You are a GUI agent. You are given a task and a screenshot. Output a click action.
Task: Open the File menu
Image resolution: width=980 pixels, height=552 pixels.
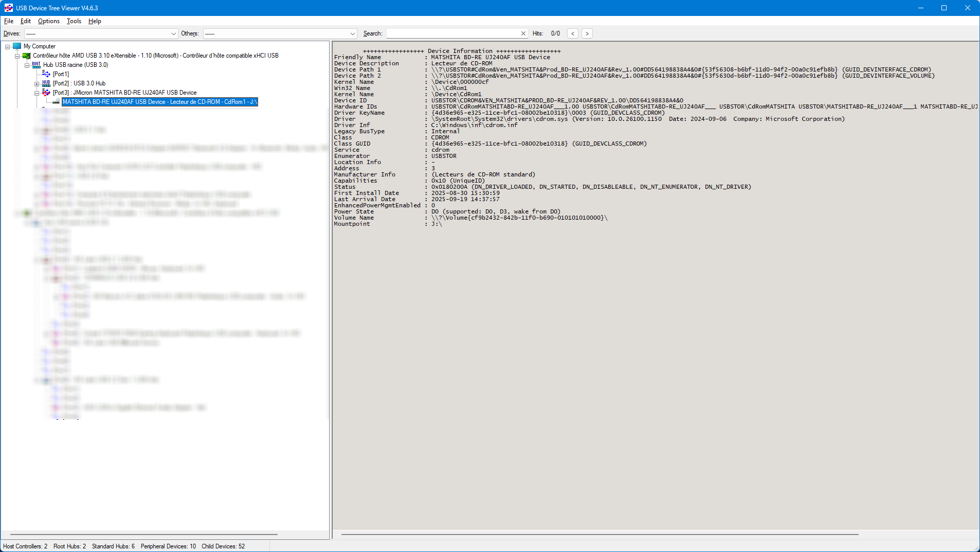(x=9, y=21)
